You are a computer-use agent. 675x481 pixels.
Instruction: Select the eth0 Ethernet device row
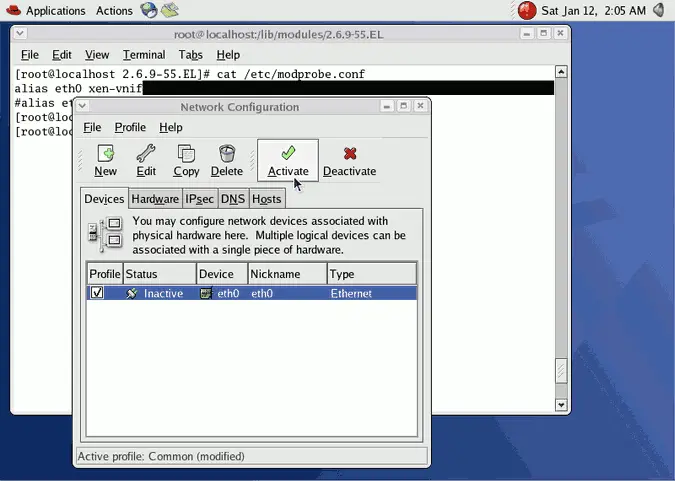tap(300, 294)
